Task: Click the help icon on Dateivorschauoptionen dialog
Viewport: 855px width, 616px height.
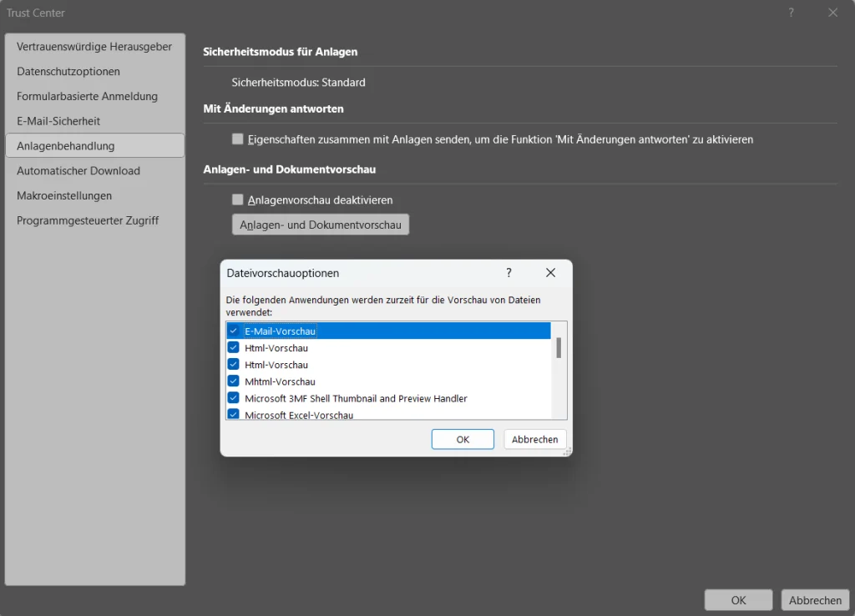Action: pyautogui.click(x=508, y=273)
